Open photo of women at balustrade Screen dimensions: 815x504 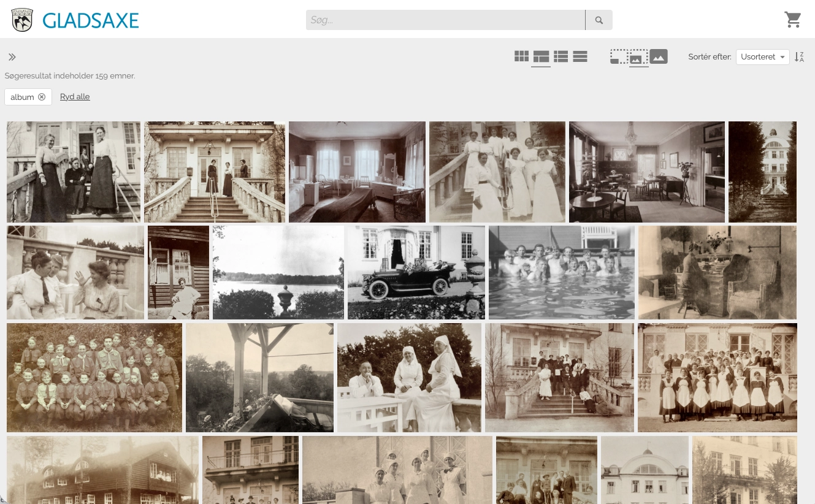coord(75,272)
